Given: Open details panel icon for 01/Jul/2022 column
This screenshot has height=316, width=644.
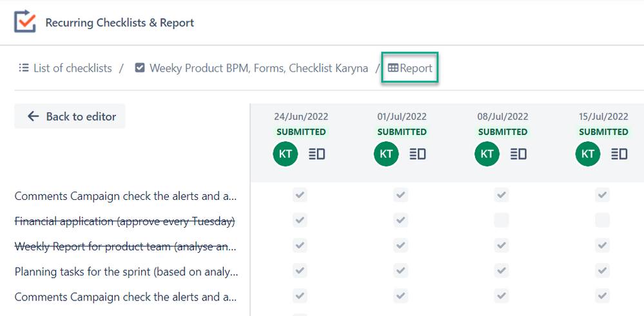Looking at the screenshot, I should pos(418,154).
